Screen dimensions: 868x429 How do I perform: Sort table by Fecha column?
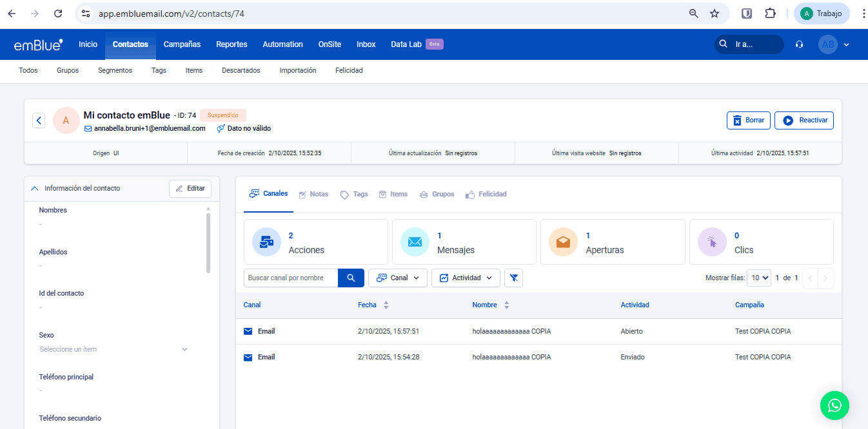[x=386, y=305]
